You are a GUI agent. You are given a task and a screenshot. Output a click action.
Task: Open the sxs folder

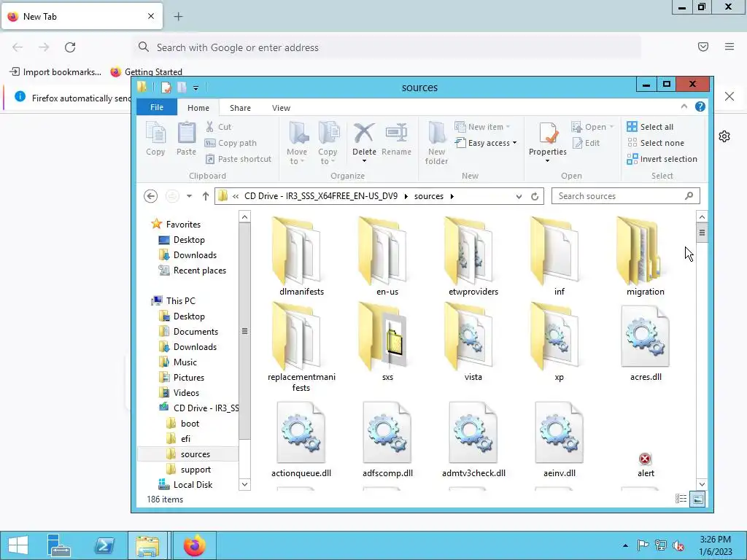pyautogui.click(x=387, y=342)
